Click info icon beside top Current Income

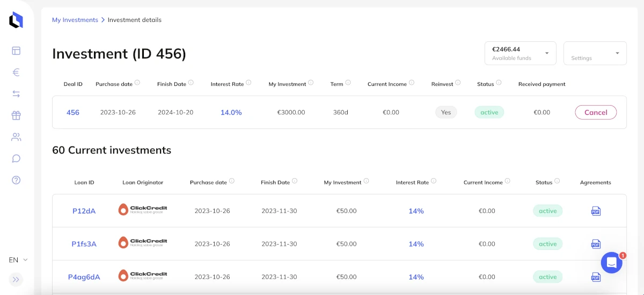click(x=412, y=83)
